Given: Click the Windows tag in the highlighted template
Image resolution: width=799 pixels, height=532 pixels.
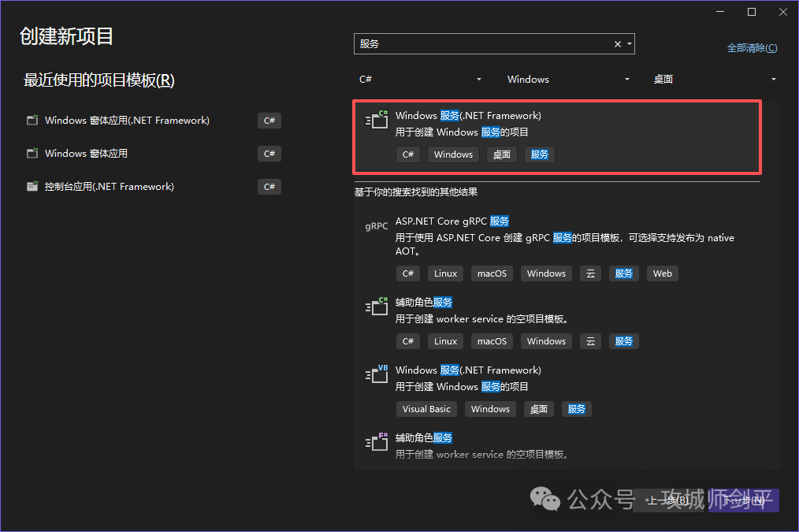Looking at the screenshot, I should point(454,154).
